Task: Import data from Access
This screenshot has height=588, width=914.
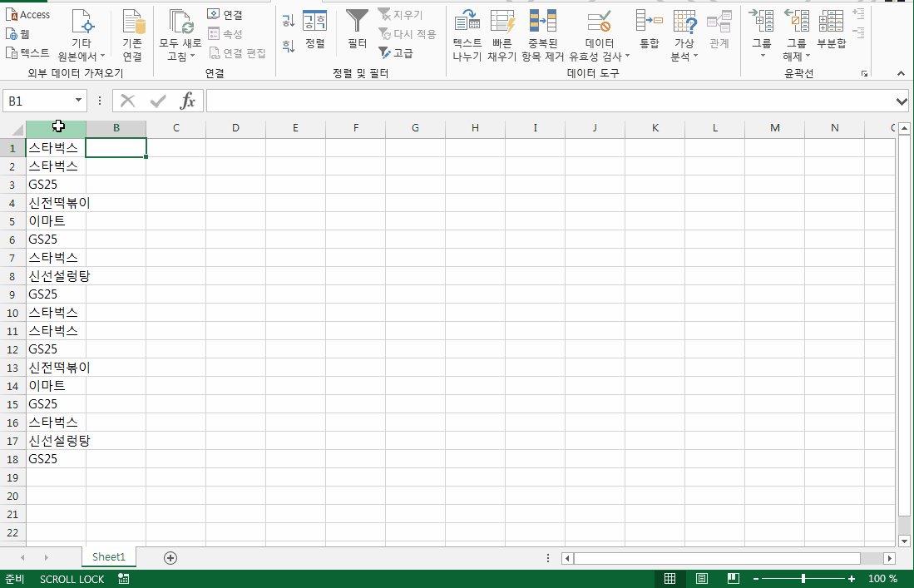Action: [x=28, y=15]
